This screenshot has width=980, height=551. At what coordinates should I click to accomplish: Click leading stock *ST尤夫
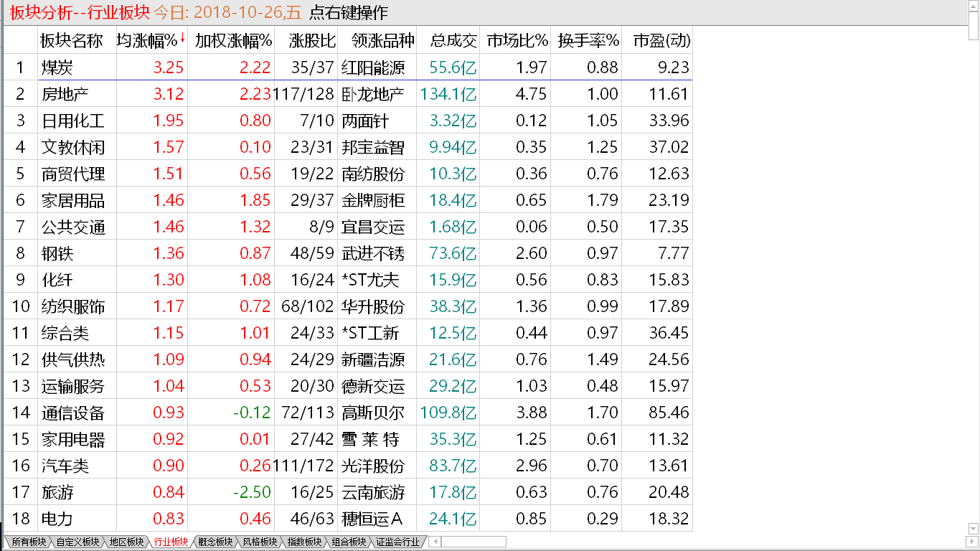tap(369, 280)
